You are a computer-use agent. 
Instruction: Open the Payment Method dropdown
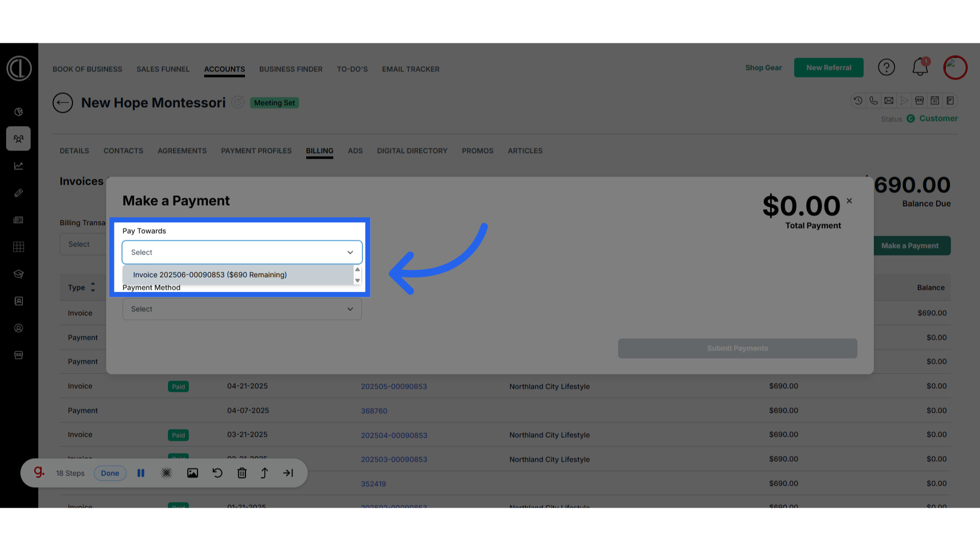[242, 309]
